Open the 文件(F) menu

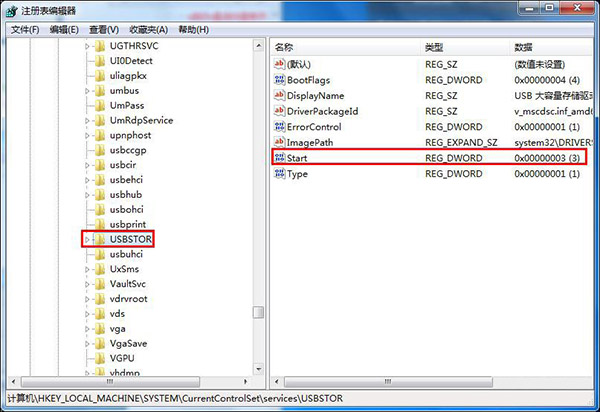click(x=25, y=30)
